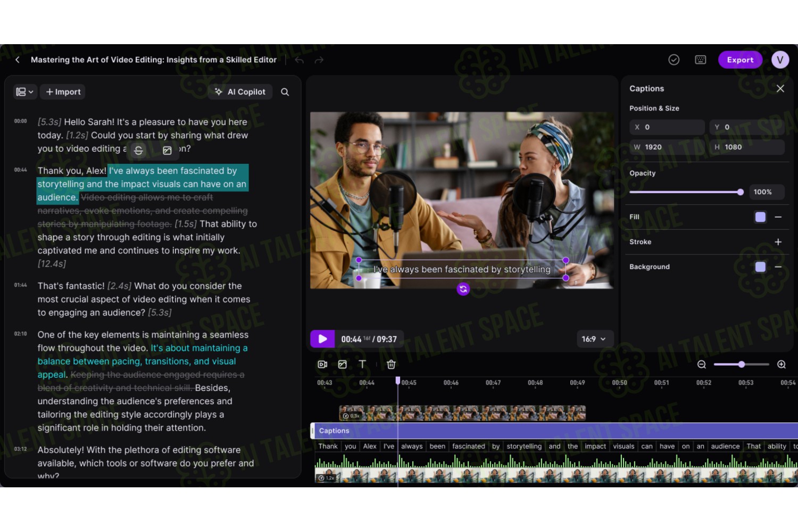Viewport: 798px width, 532px height.
Task: Open AI Copilot
Action: coord(240,92)
